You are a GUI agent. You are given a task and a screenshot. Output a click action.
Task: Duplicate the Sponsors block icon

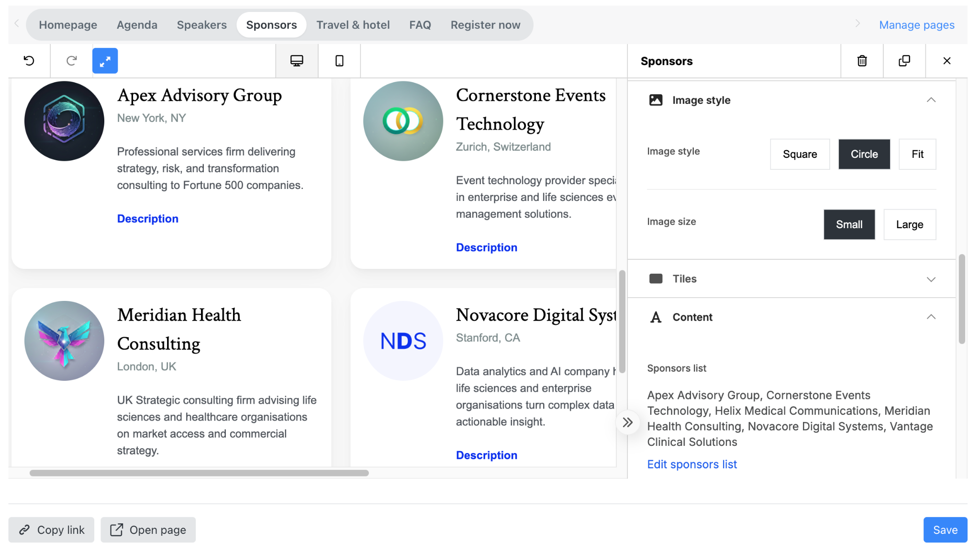[904, 61]
